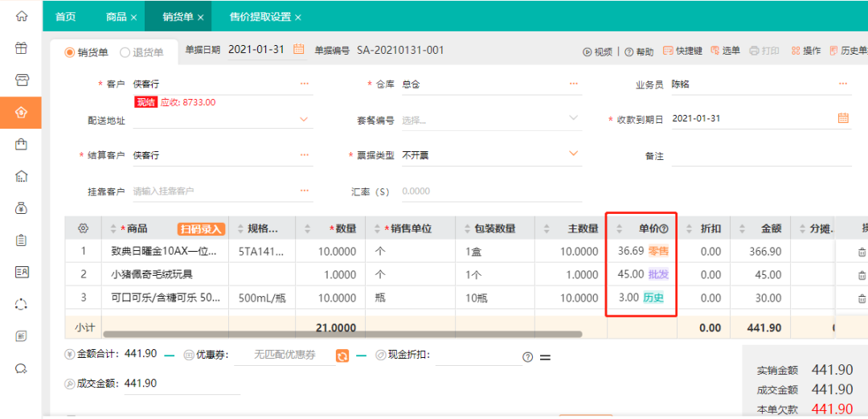Click the 扫码录入 button
Screen dimensions: 868x419
201,229
